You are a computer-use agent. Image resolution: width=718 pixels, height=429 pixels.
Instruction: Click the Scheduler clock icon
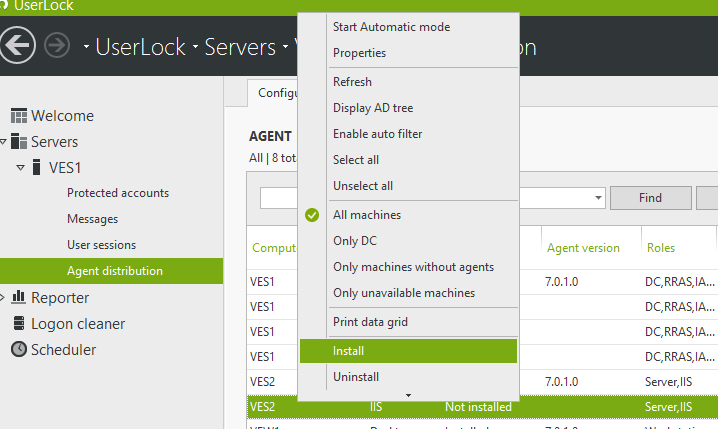click(x=19, y=349)
